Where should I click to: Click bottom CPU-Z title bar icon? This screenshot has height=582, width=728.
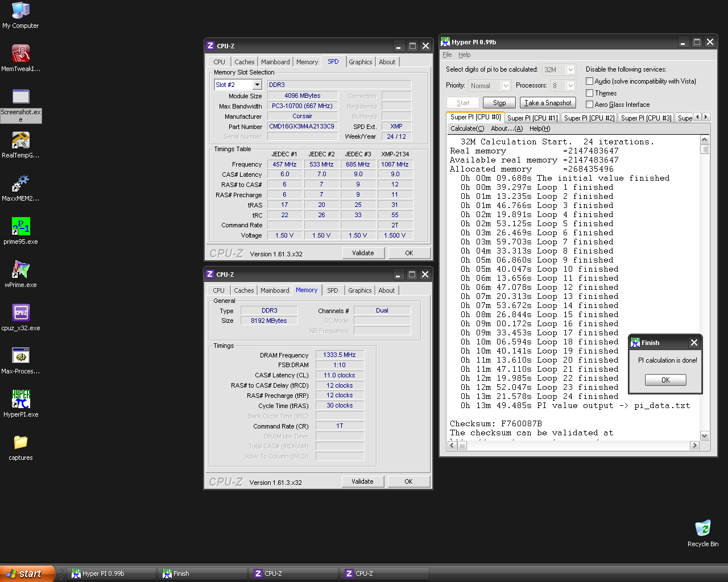210,275
